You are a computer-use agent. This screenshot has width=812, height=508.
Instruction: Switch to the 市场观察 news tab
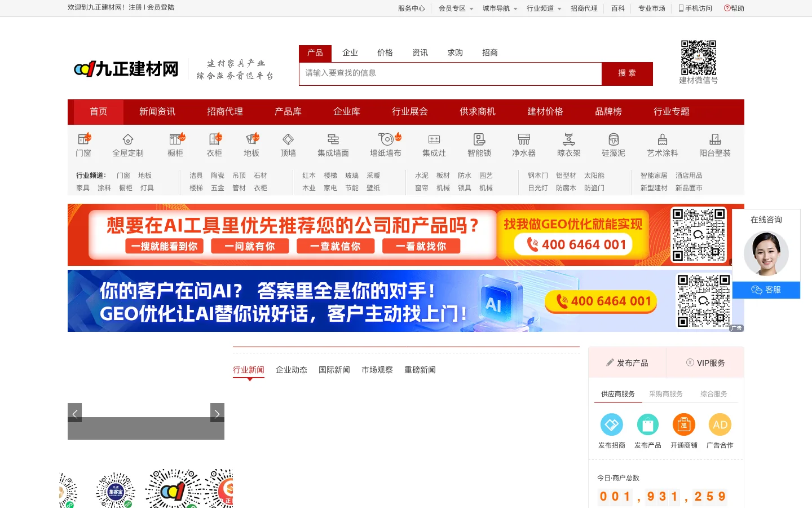click(x=377, y=370)
